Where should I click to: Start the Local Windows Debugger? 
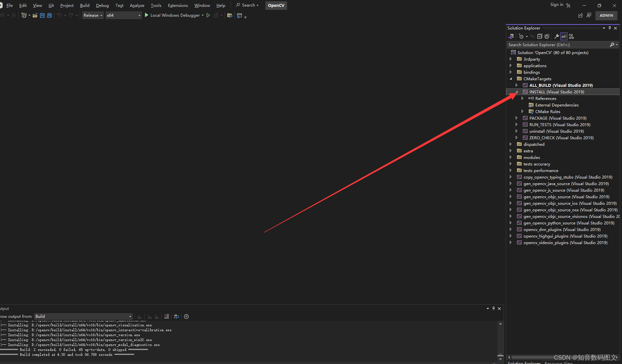click(x=175, y=15)
